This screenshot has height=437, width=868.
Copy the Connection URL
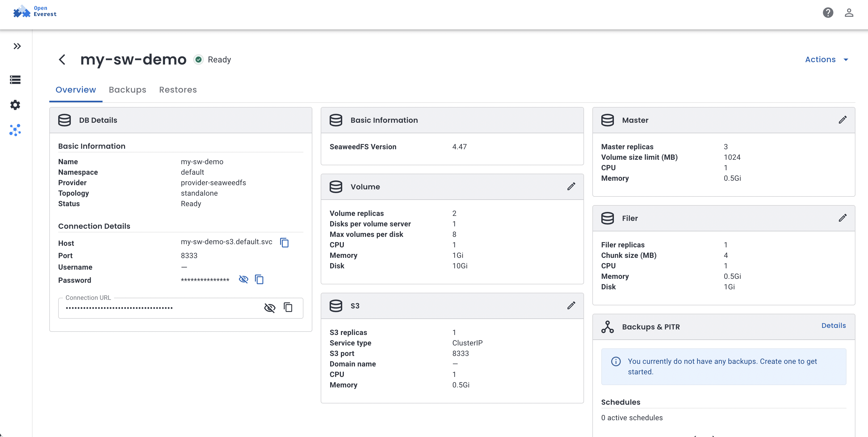pyautogui.click(x=288, y=307)
